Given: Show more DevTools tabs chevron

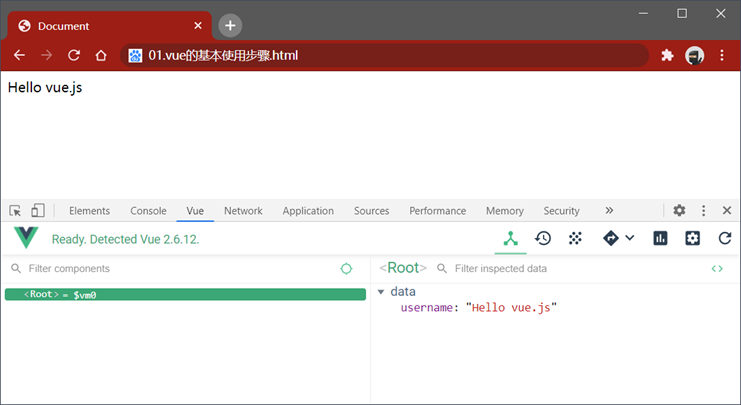Looking at the screenshot, I should point(609,211).
